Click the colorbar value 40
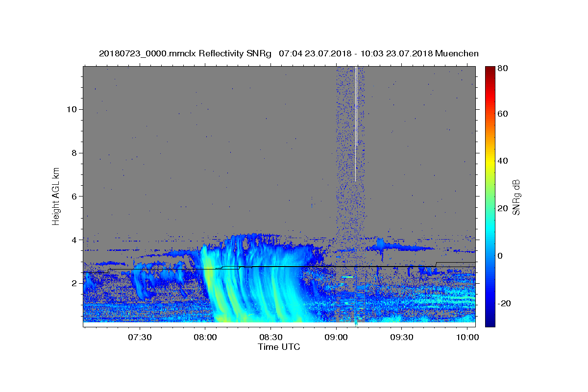588x392 pixels. (x=502, y=161)
